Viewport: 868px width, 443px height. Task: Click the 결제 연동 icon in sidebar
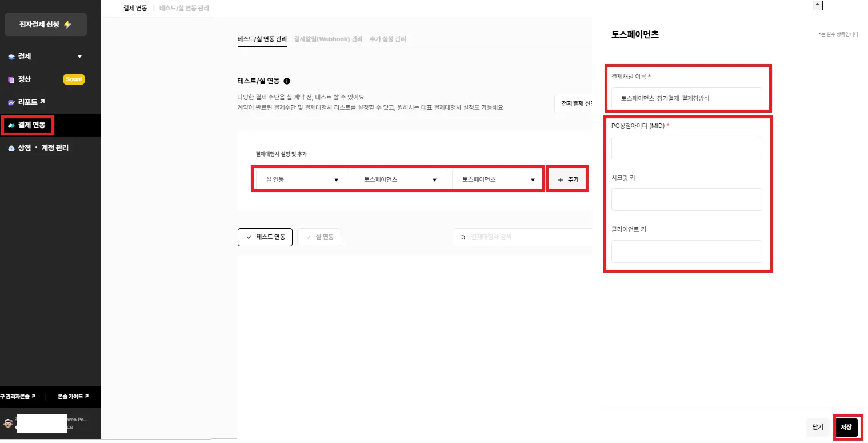point(11,125)
